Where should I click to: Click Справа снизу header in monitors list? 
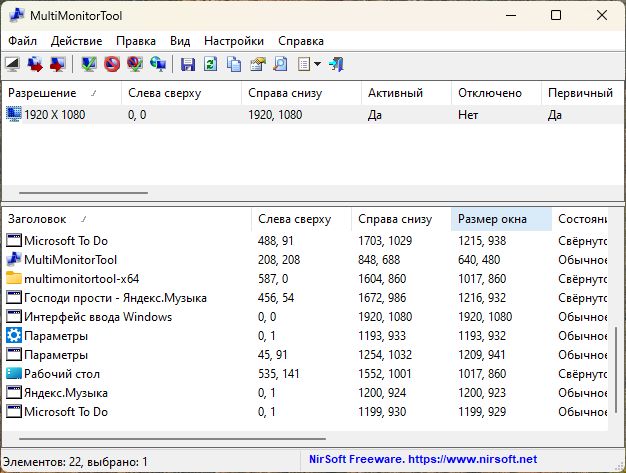[301, 93]
